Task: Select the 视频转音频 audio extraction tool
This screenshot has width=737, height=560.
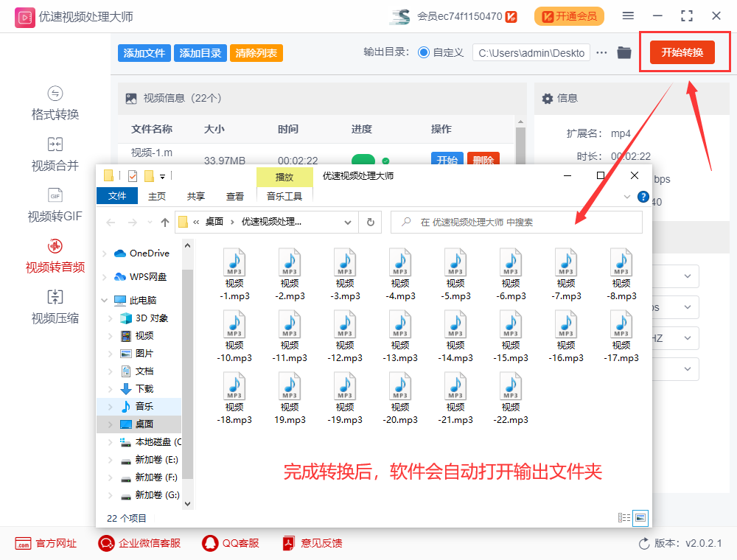Action: [55, 256]
